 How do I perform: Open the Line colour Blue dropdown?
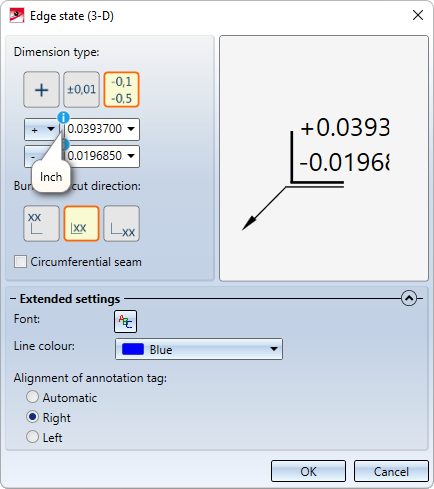pyautogui.click(x=199, y=349)
